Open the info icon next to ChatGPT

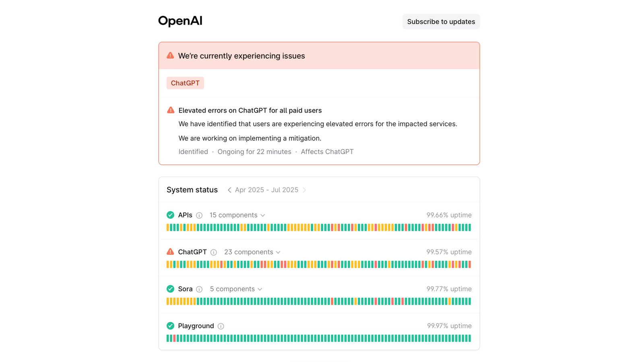click(214, 252)
